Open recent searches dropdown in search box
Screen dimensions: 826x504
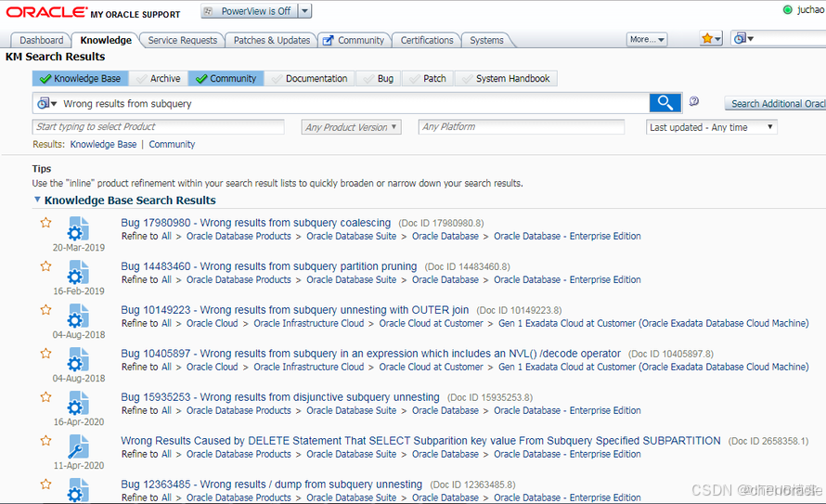[47, 103]
